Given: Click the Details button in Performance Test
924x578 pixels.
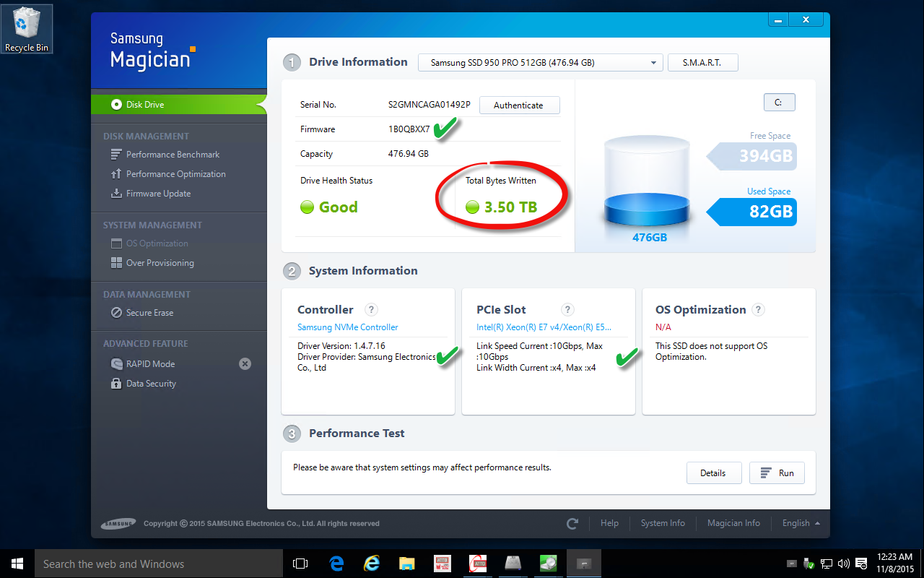Looking at the screenshot, I should pos(712,473).
